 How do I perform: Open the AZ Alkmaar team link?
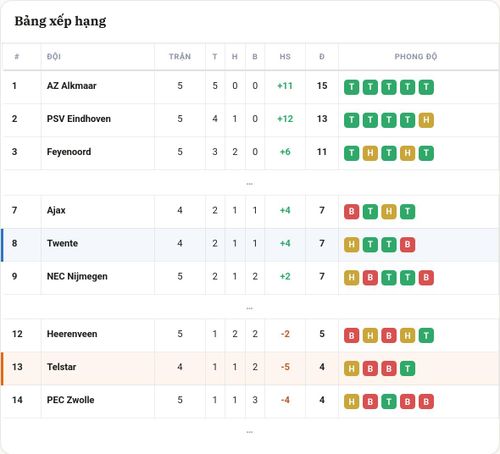point(71,86)
